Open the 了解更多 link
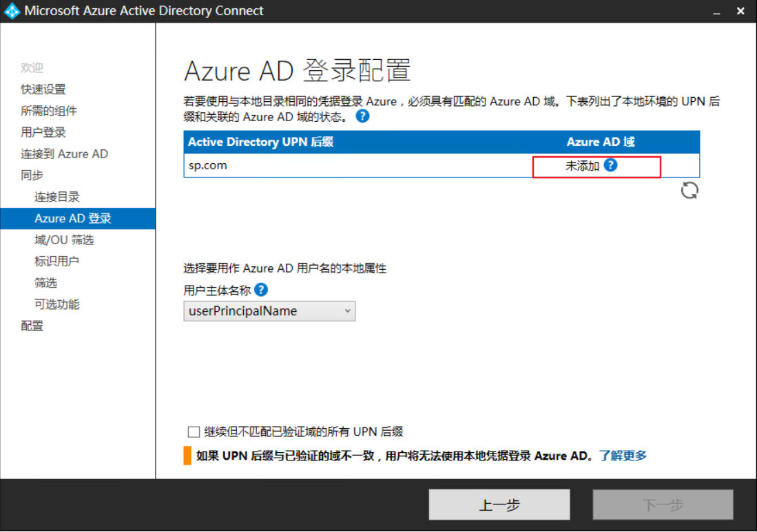The height and width of the screenshot is (532, 757). click(x=623, y=455)
